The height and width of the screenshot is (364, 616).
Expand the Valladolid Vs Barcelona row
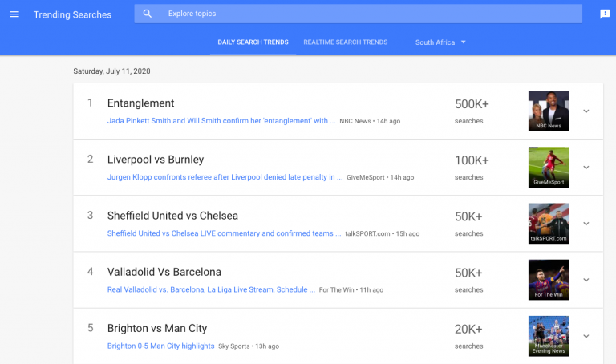[x=586, y=280]
